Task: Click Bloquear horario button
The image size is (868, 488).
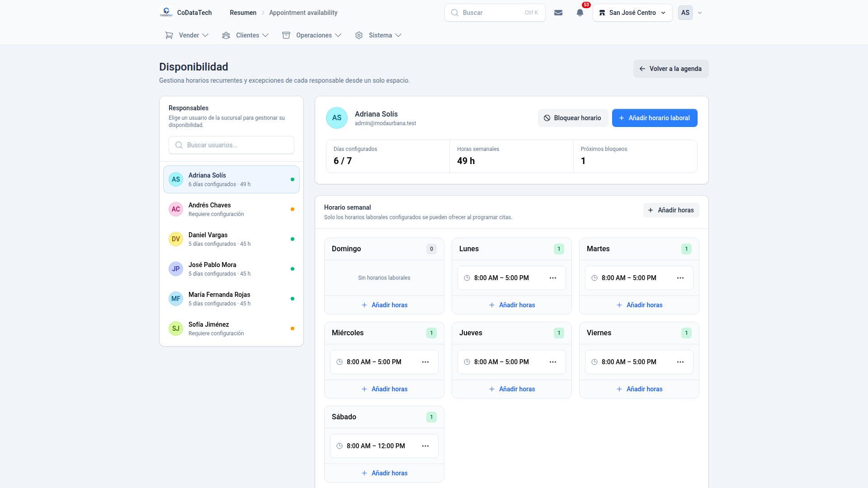Action: (x=572, y=118)
